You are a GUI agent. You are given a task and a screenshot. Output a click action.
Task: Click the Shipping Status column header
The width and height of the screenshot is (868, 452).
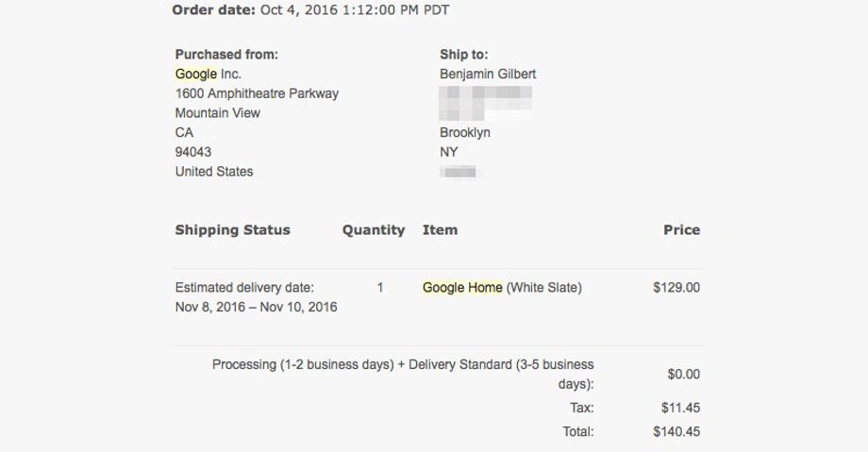pyautogui.click(x=232, y=230)
